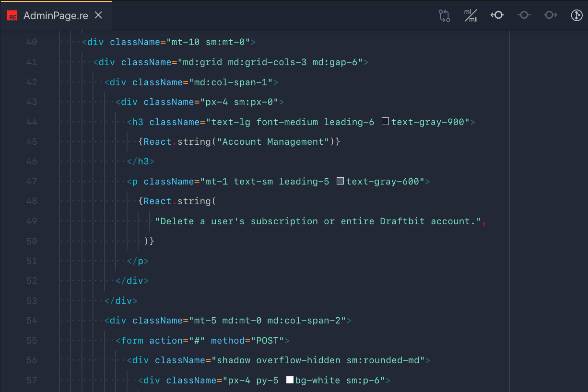Screen dimensions: 588x392
Task: Select line 55 via its line number
Action: [32, 341]
